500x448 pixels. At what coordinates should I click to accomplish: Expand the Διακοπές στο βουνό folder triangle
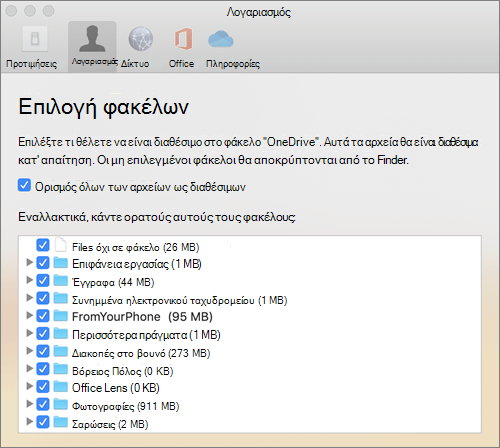[29, 350]
